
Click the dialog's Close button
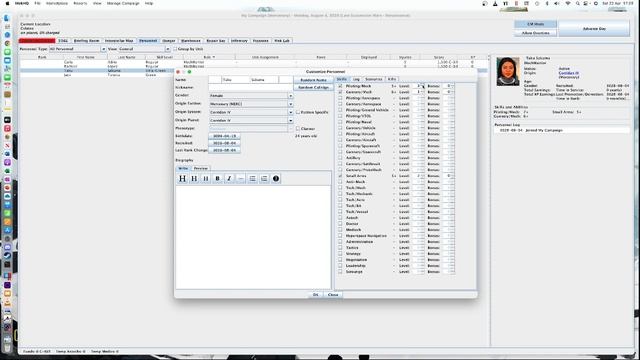tap(333, 295)
